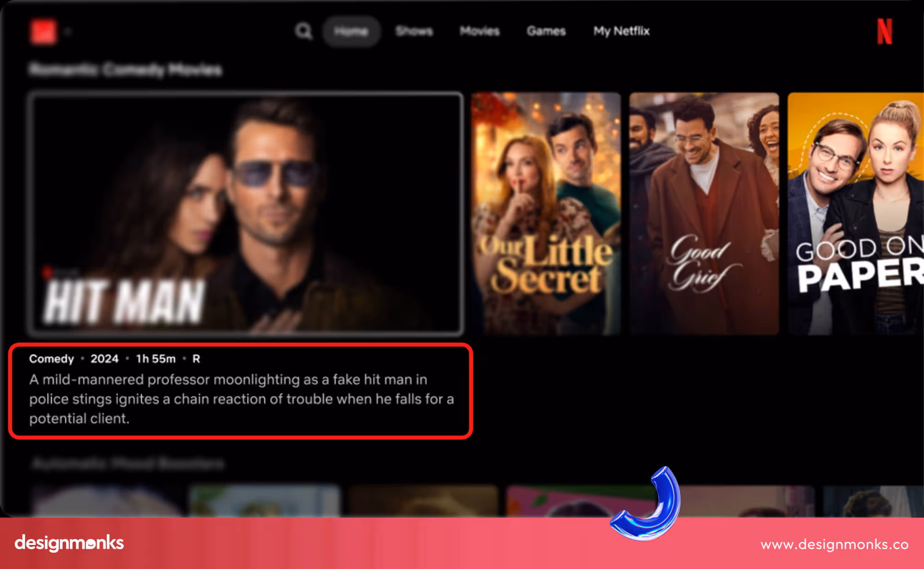Open the red profile avatar
The width and height of the screenshot is (924, 569).
(43, 31)
